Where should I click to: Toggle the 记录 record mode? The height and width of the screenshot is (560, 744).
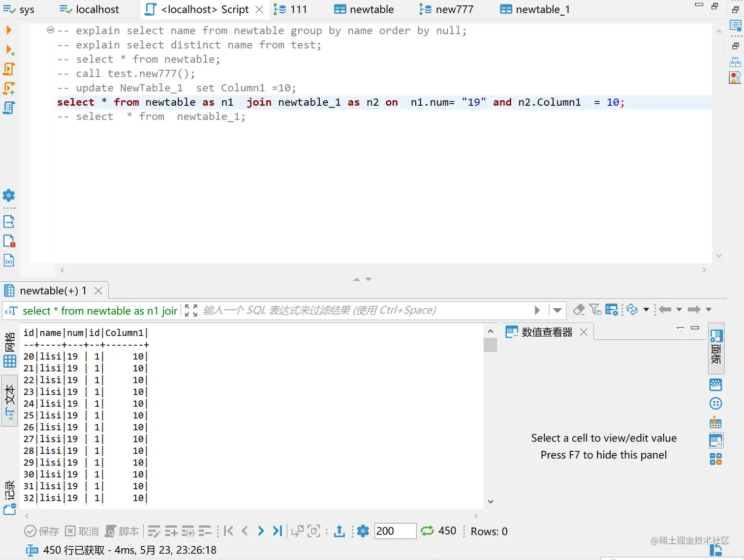coord(10,497)
